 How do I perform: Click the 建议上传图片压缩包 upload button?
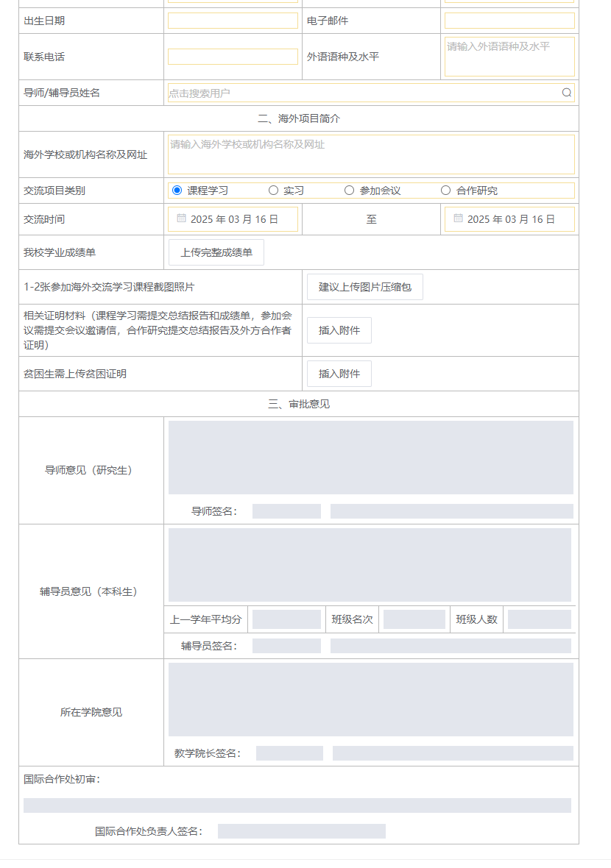tap(364, 287)
